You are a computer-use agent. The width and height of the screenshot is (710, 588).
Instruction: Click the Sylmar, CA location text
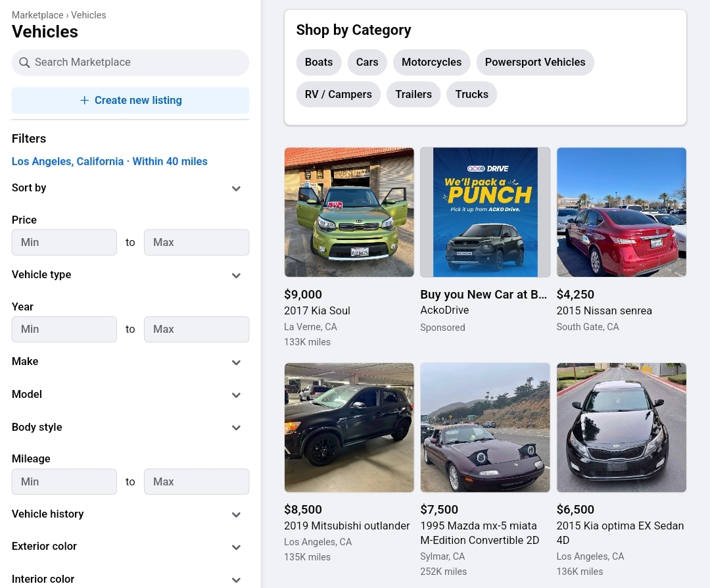pos(442,556)
